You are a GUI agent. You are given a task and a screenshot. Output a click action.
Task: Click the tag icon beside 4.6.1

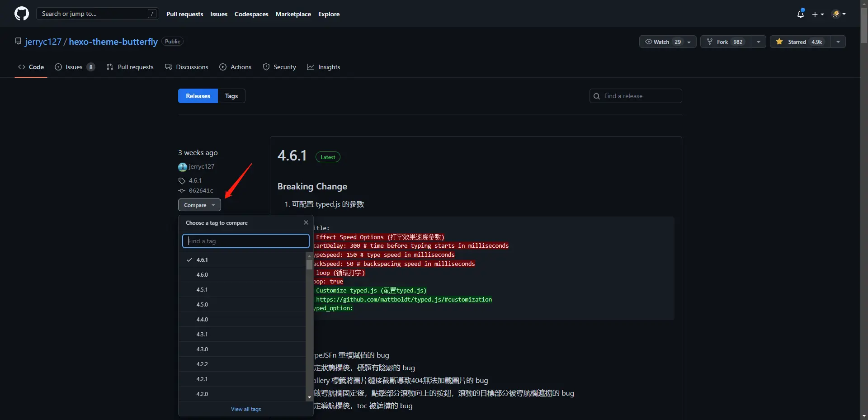182,181
